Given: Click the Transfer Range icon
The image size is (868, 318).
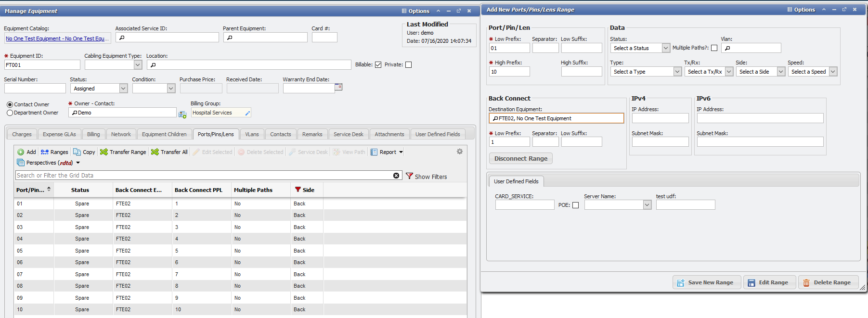Looking at the screenshot, I should (104, 152).
